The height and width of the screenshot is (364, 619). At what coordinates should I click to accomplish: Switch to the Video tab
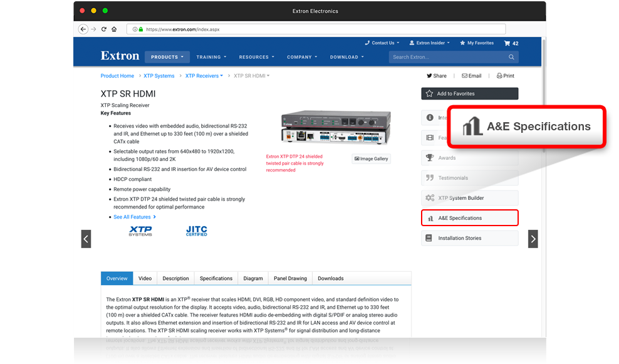tap(145, 278)
